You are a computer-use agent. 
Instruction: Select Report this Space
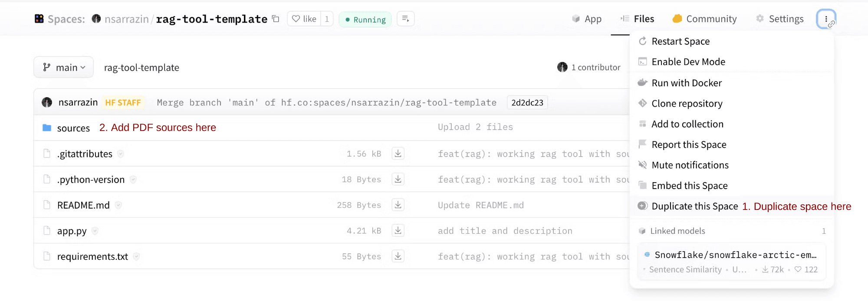732,144
